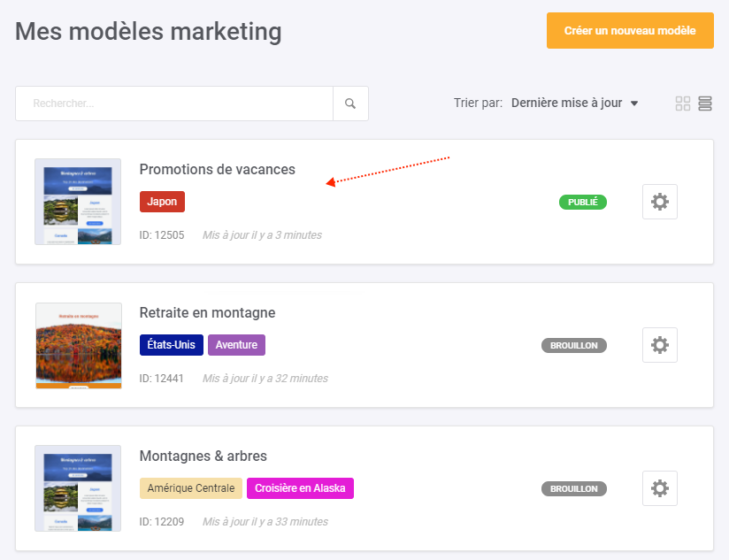
Task: Click Créer un nouveau modèle button
Action: [x=630, y=31]
